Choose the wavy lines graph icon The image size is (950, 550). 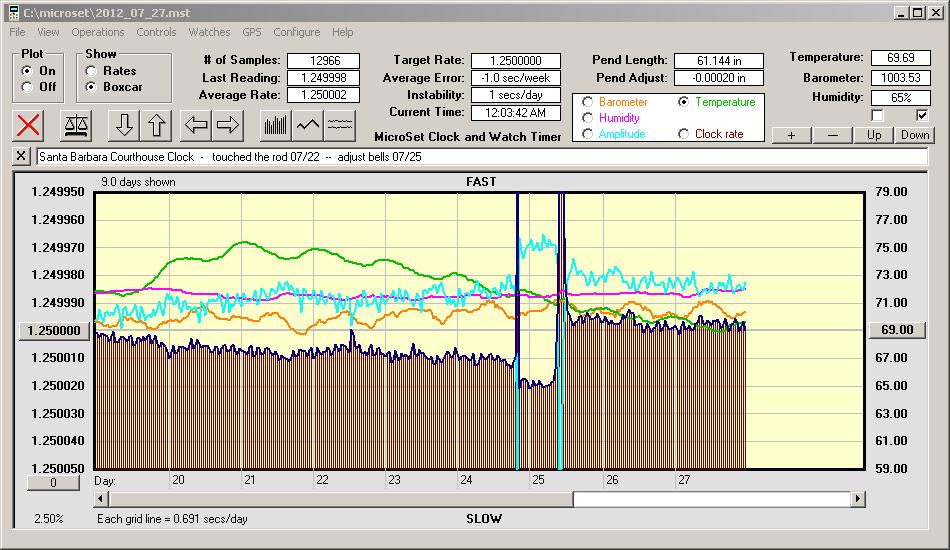coord(341,125)
